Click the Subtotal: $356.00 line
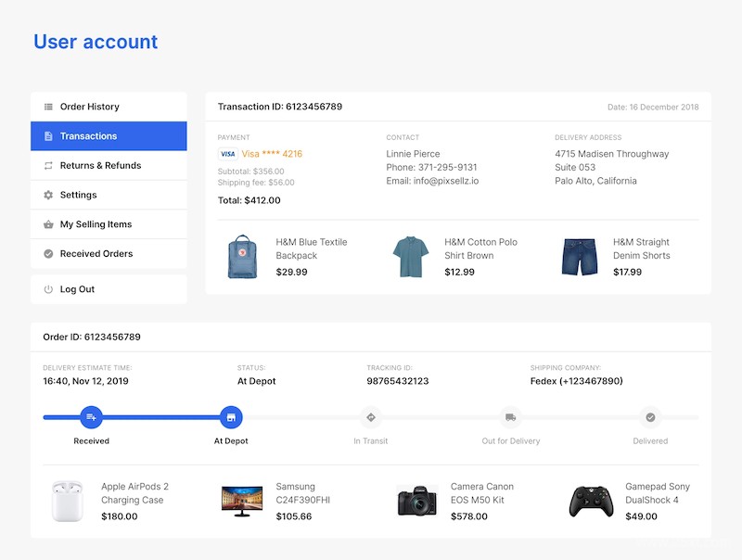This screenshot has width=742, height=560. (x=250, y=172)
